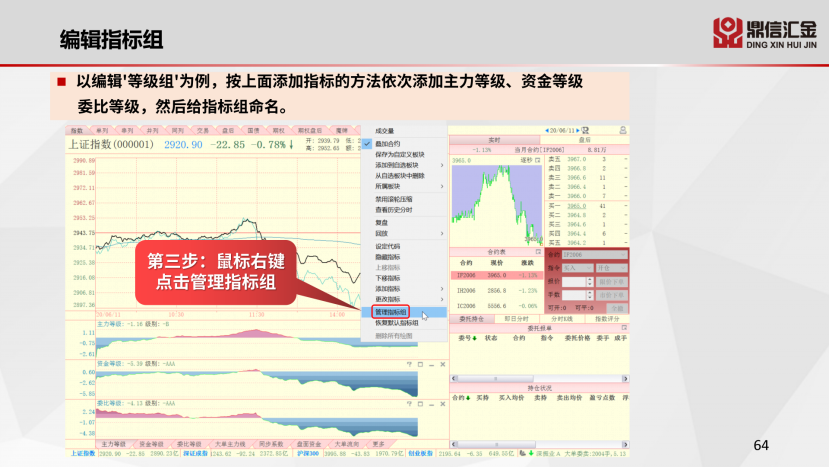Viewport: 830px width, 467px height.
Task: Expand the 委托挂单 panel with its corner icon
Action: pos(622,328)
